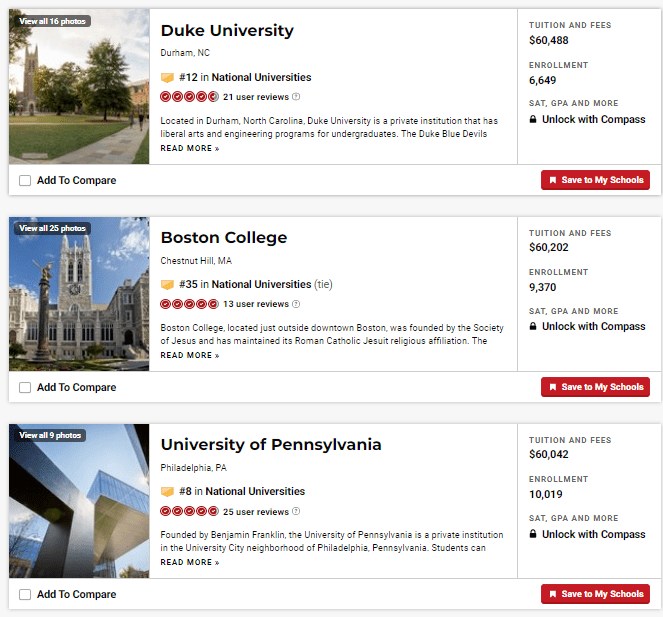Image resolution: width=663 pixels, height=617 pixels.
Task: Tick Add To Compare for Boston College
Action: click(x=25, y=388)
